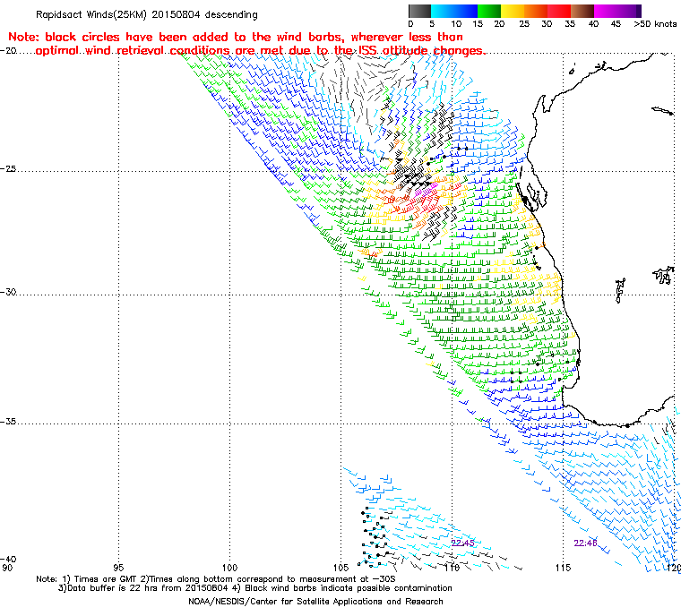This screenshot has height=616, width=681.
Task: Click the green 15-20 knots legend swatch
Action: [489, 11]
